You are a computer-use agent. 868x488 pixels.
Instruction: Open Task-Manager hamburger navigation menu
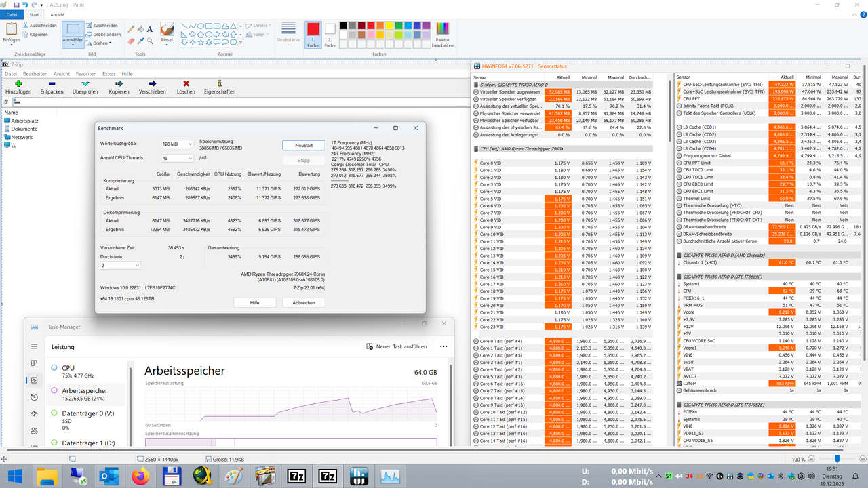point(34,346)
